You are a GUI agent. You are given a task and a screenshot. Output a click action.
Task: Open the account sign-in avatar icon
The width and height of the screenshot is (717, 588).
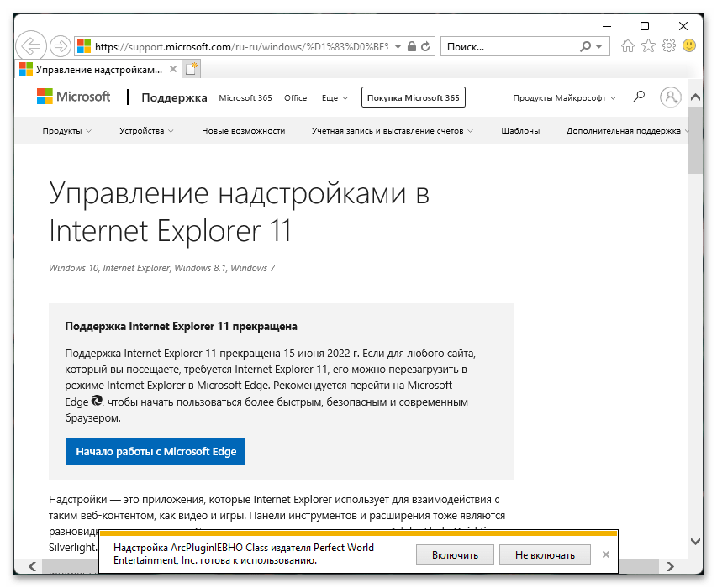coord(671,97)
